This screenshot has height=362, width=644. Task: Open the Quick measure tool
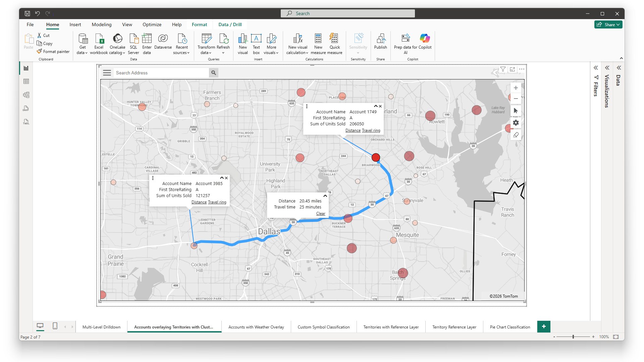click(x=334, y=39)
